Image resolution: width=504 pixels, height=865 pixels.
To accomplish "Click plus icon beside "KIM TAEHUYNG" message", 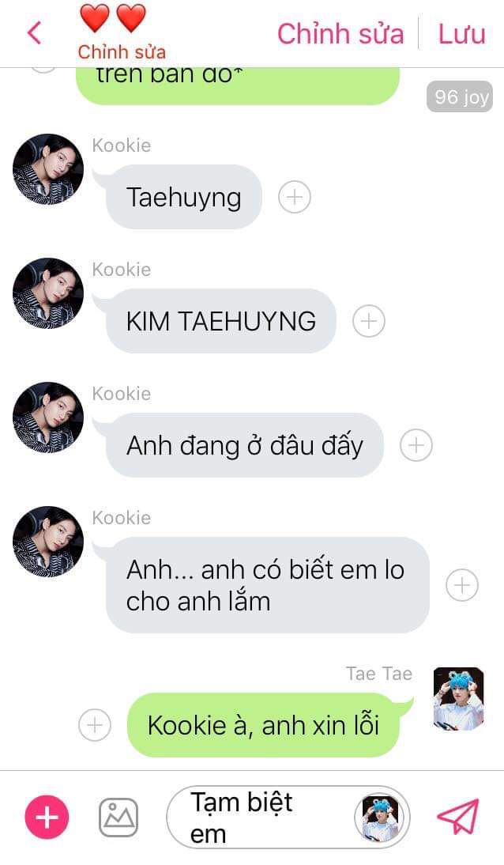I will tap(368, 320).
